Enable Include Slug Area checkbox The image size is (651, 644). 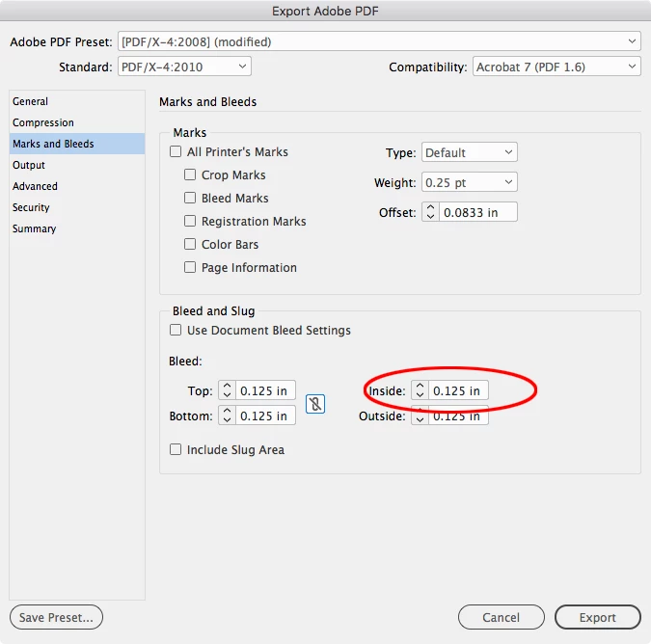[176, 449]
